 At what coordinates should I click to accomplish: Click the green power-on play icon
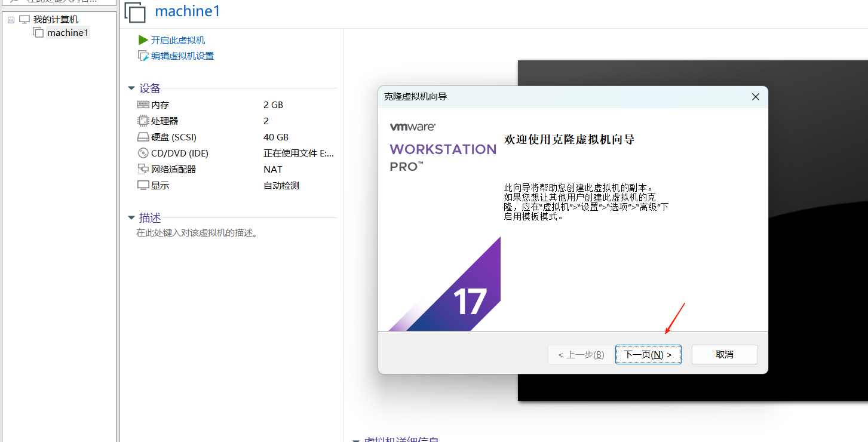[143, 40]
